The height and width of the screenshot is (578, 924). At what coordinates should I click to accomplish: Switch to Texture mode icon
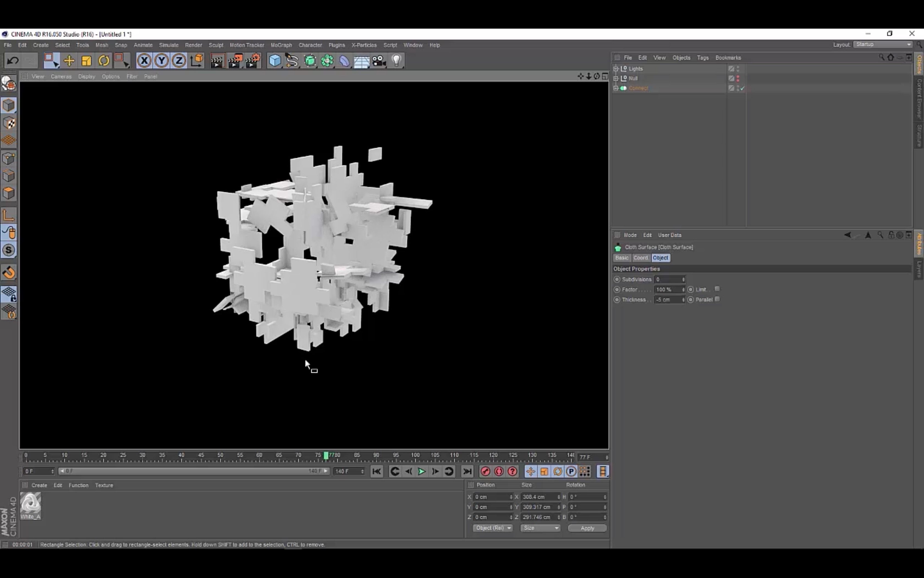pos(9,123)
